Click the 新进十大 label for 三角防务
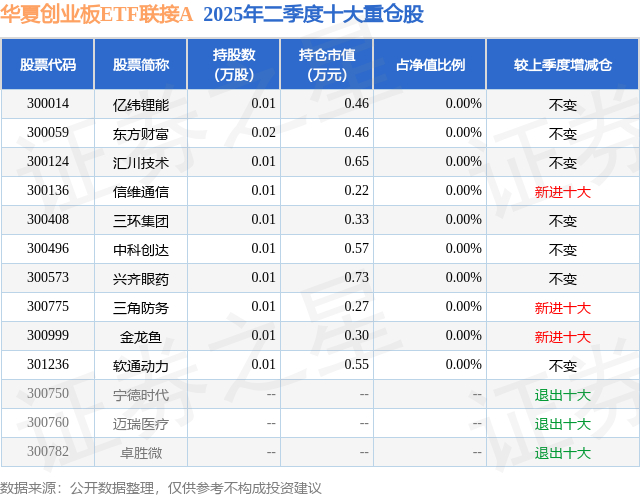640x497 pixels. point(563,308)
